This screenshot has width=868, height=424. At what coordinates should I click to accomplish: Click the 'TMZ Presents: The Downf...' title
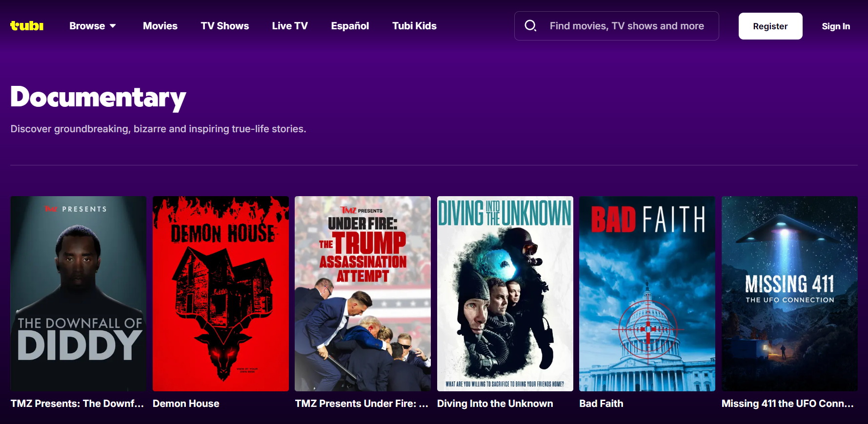(x=77, y=404)
